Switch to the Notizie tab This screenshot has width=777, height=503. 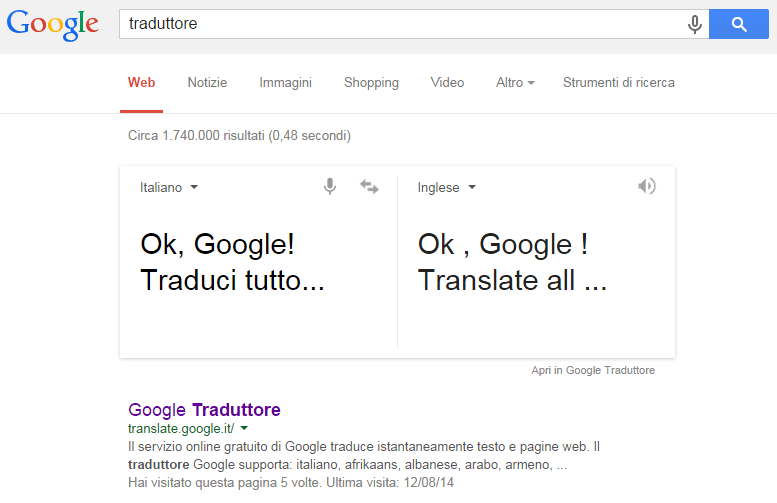click(x=207, y=82)
